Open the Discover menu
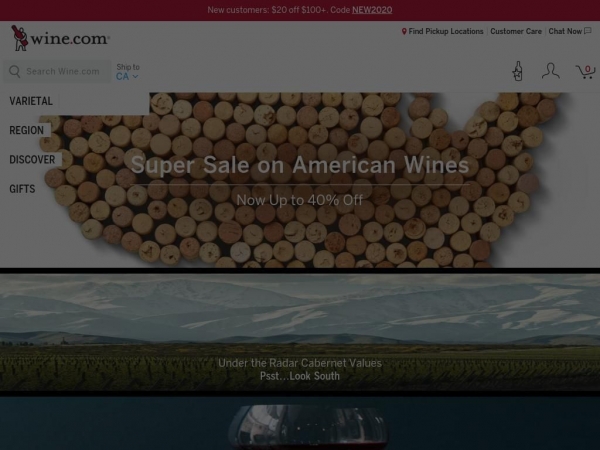This screenshot has width=600, height=450. [x=32, y=160]
